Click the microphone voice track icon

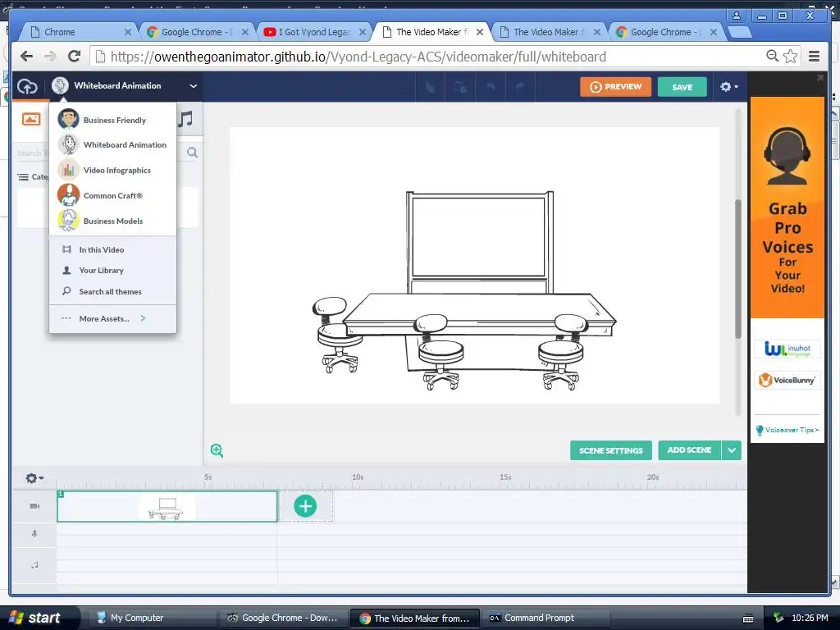[34, 534]
